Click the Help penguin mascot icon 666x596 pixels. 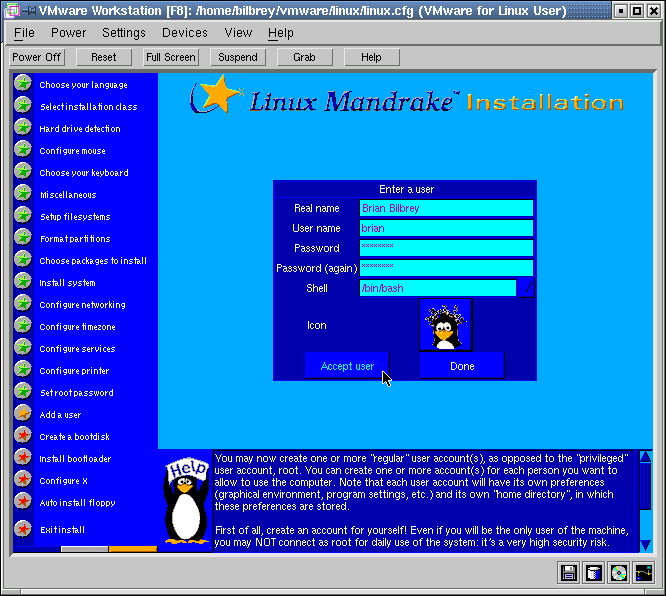coord(184,500)
